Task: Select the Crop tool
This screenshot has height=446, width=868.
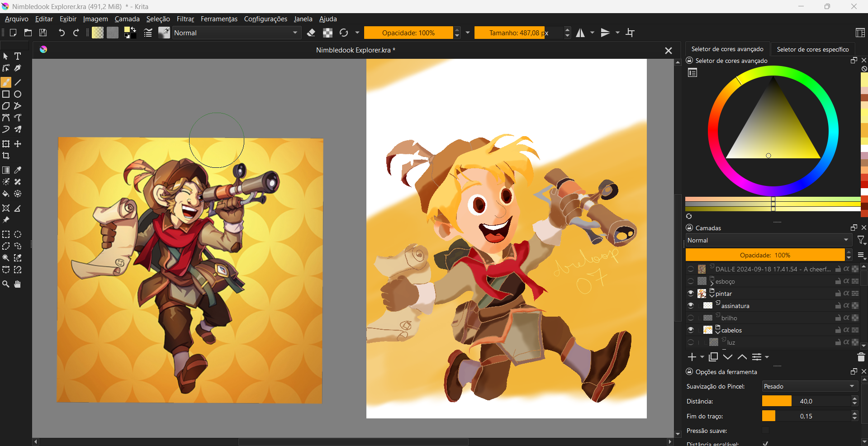Action: [x=6, y=156]
